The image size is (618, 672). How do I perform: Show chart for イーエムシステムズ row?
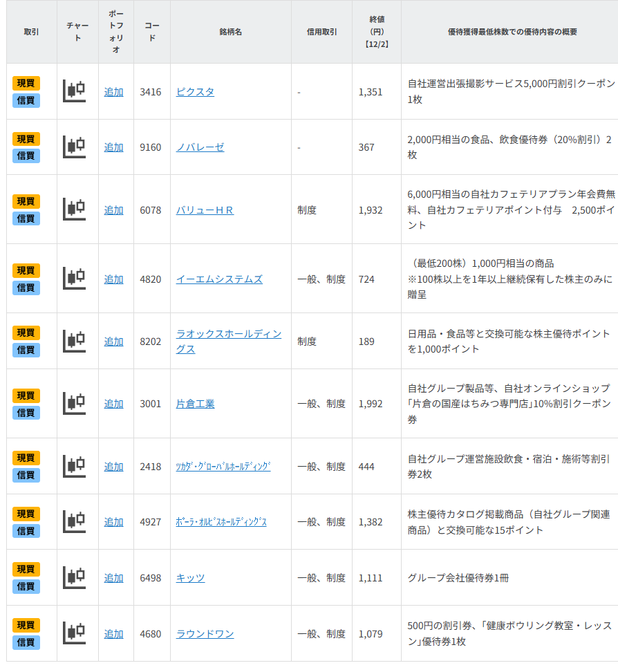[75, 279]
